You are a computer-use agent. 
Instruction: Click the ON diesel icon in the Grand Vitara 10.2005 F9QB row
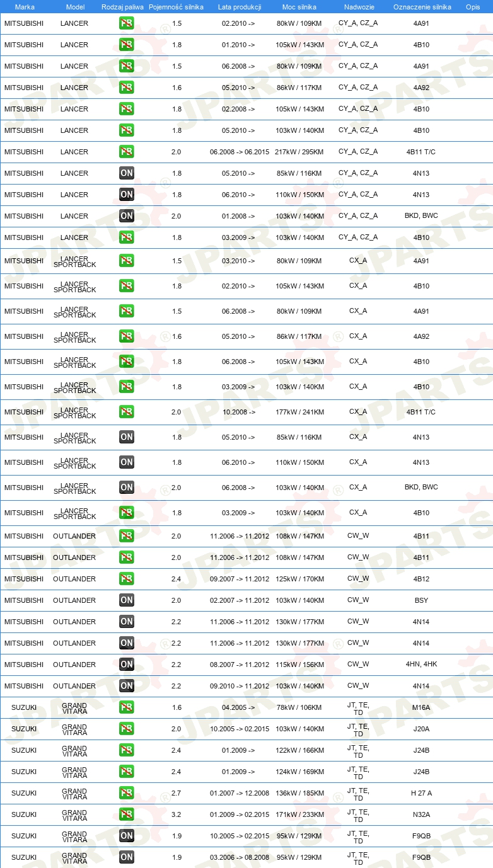126,836
